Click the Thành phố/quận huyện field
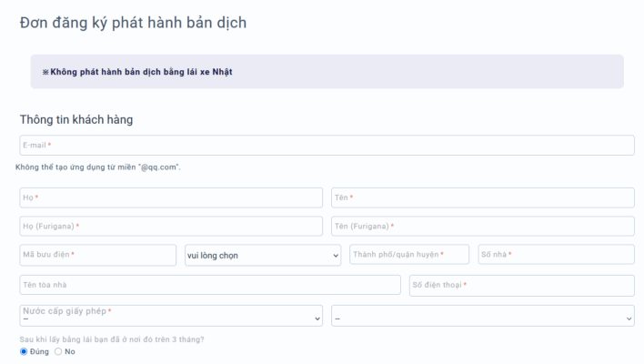 pyautogui.click(x=409, y=255)
